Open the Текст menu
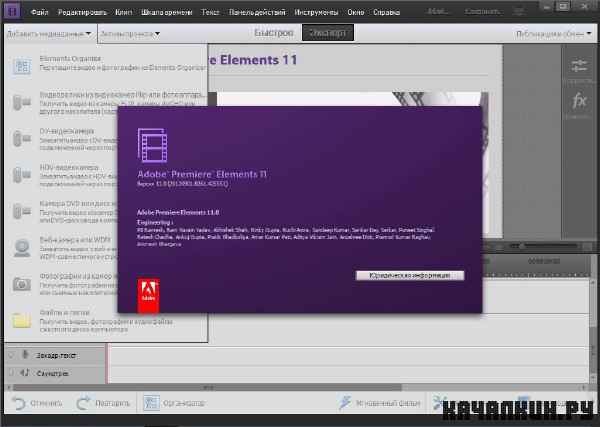 coord(210,12)
